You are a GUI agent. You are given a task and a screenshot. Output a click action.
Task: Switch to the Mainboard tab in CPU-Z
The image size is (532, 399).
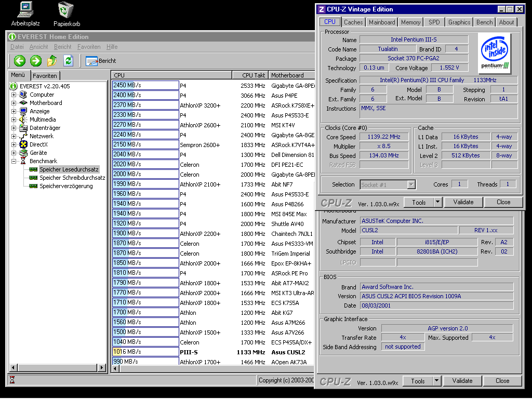(382, 22)
